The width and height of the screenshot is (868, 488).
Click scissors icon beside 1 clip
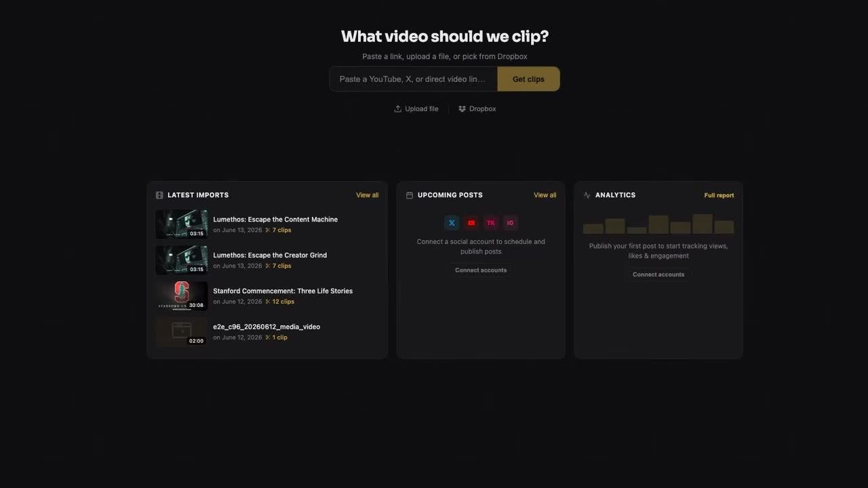click(x=268, y=338)
